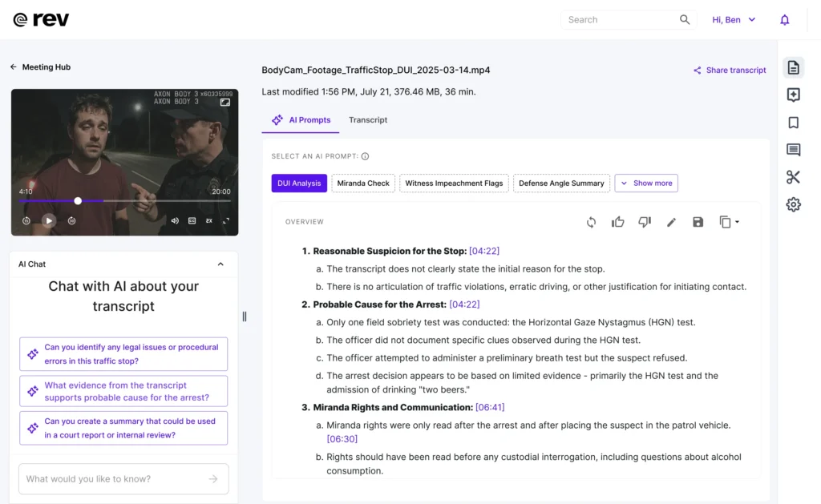The width and height of the screenshot is (821, 504).
Task: Open the bookmark panel in right sidebar
Action: tap(793, 123)
